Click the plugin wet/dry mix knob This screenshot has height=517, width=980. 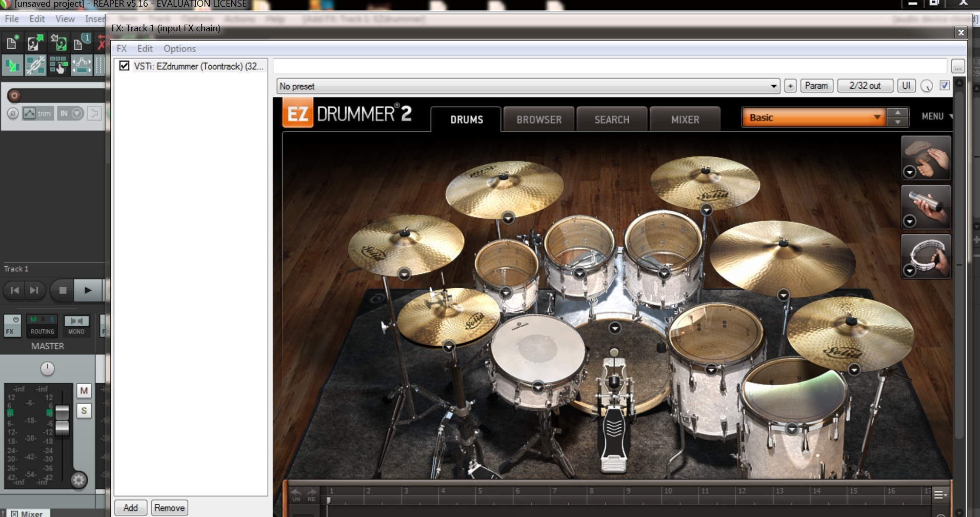click(x=927, y=86)
